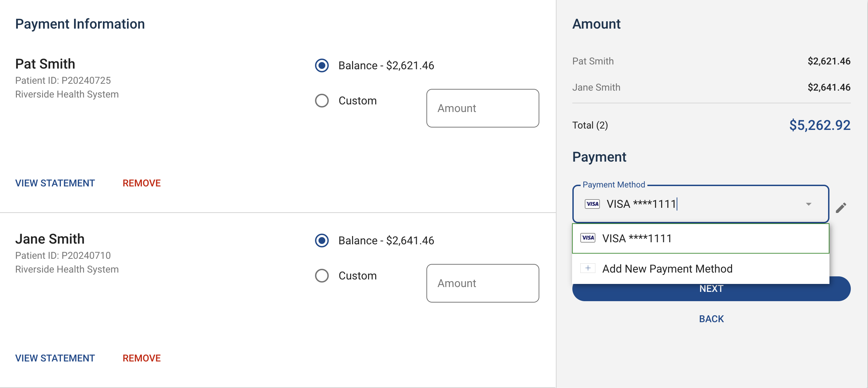Click VIEW STATEMENT under Pat Smith

click(x=55, y=183)
